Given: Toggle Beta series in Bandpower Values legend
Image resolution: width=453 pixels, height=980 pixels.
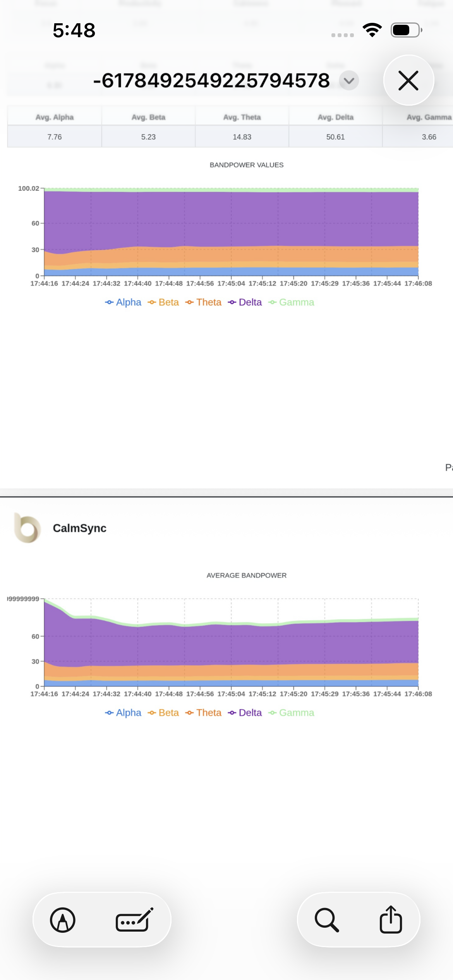Looking at the screenshot, I should [163, 302].
